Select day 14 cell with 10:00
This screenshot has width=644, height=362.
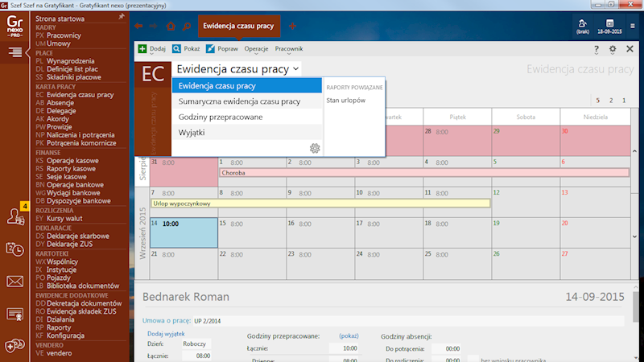coord(184,232)
